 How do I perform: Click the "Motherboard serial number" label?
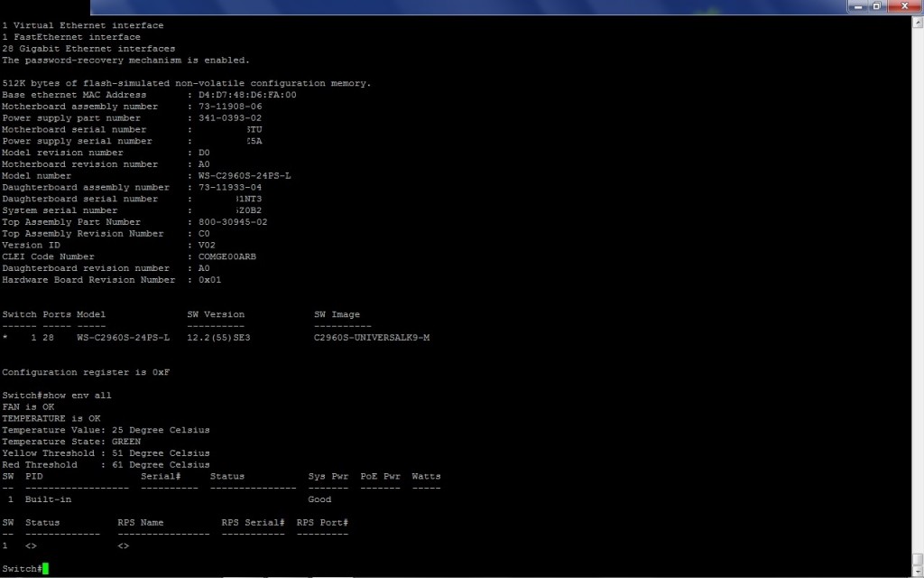coord(74,130)
